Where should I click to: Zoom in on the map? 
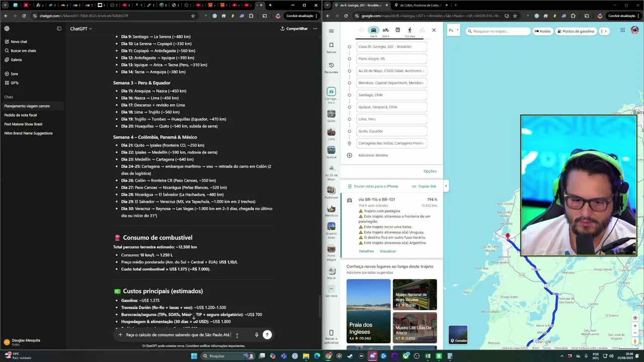pos(635,326)
